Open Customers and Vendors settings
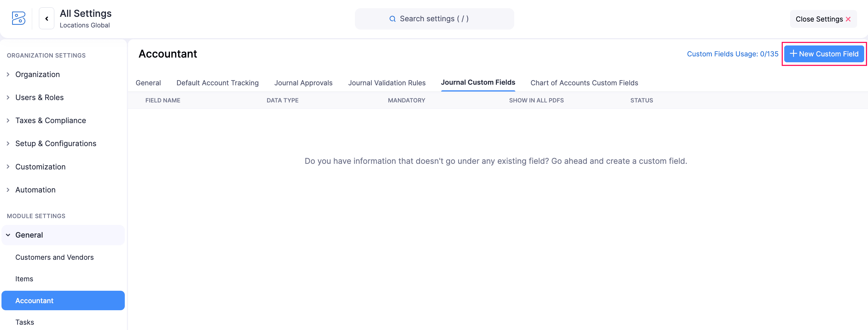This screenshot has width=868, height=330. [x=54, y=257]
